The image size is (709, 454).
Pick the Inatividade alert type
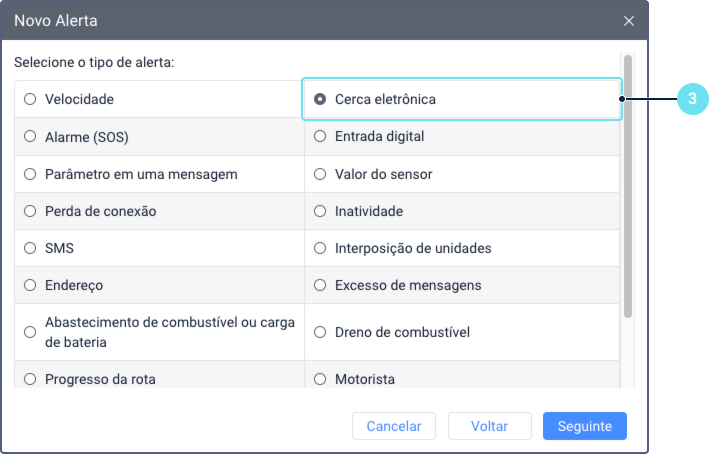click(320, 211)
